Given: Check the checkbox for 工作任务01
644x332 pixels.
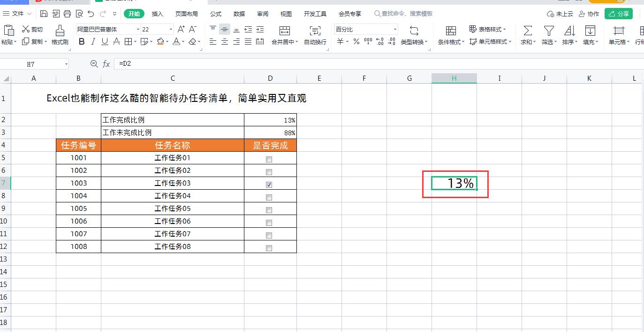Looking at the screenshot, I should tap(269, 159).
